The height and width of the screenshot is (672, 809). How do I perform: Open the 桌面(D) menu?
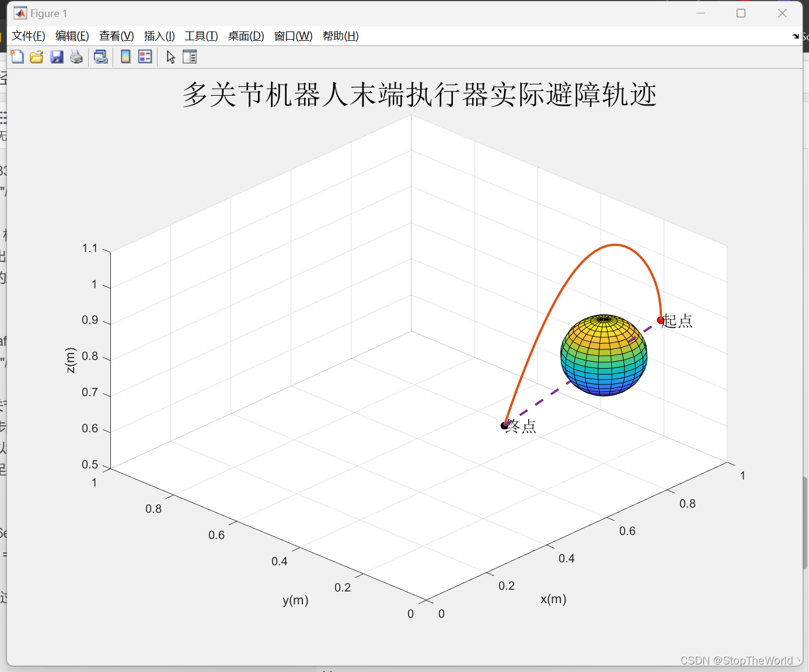[246, 36]
